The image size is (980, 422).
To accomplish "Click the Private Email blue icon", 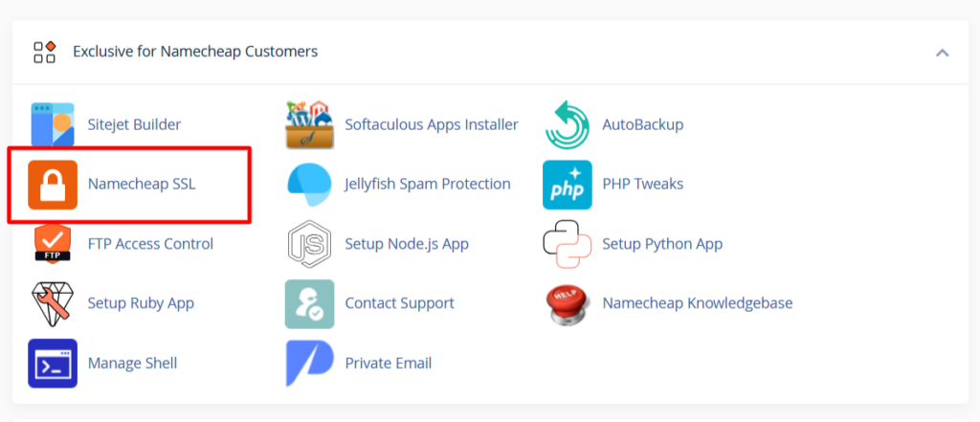I will (x=309, y=364).
